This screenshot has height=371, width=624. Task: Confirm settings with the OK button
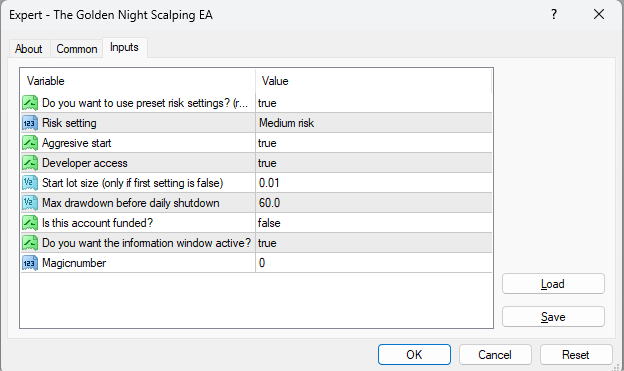tap(414, 355)
